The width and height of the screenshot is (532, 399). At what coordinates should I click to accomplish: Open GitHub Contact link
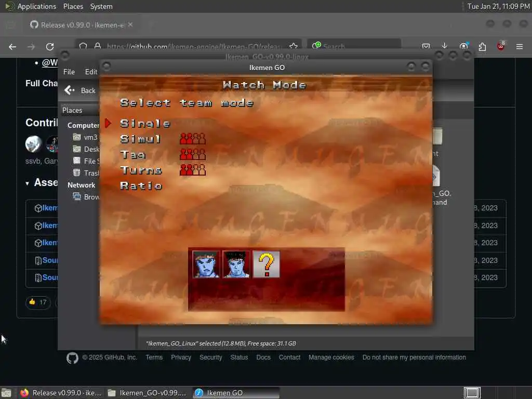(x=289, y=357)
